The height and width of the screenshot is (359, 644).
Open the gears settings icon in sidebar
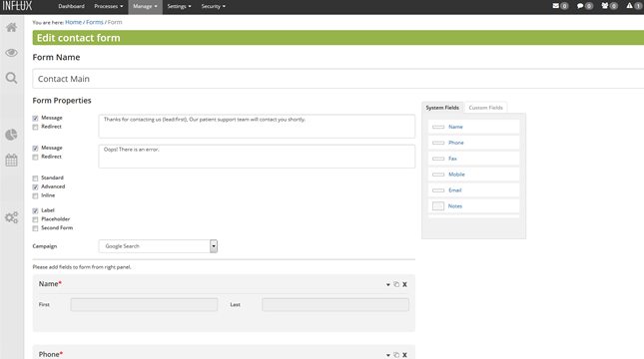click(12, 217)
